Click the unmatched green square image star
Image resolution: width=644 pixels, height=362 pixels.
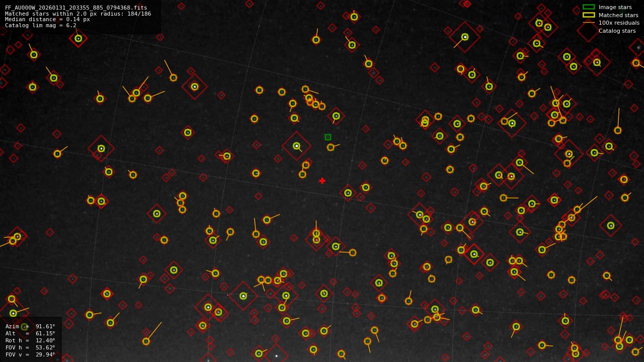pyautogui.click(x=328, y=137)
